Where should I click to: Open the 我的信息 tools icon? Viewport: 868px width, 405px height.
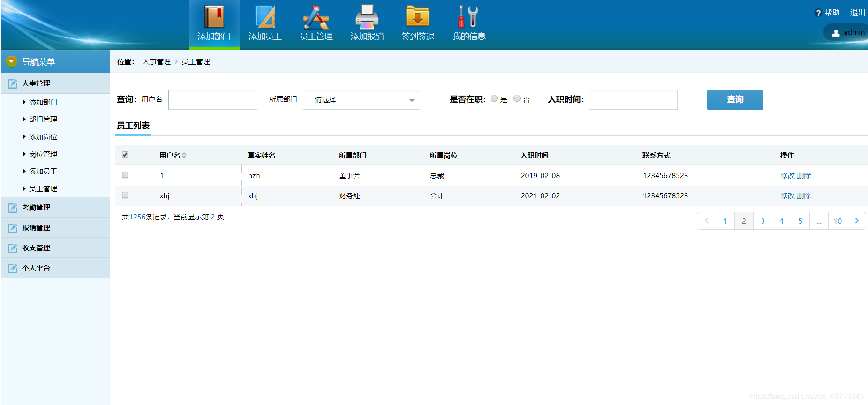click(x=468, y=17)
